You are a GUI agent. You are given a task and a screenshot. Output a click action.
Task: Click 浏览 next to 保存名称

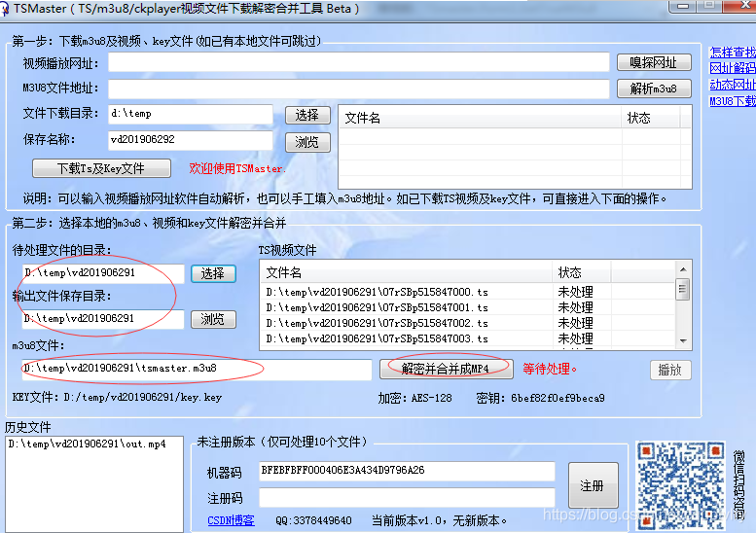tap(307, 142)
